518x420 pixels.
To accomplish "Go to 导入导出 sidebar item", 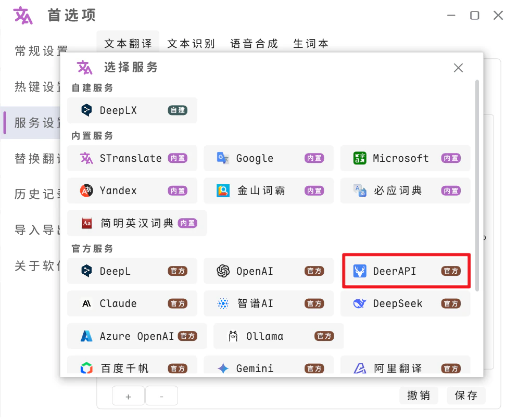I will pyautogui.click(x=37, y=230).
